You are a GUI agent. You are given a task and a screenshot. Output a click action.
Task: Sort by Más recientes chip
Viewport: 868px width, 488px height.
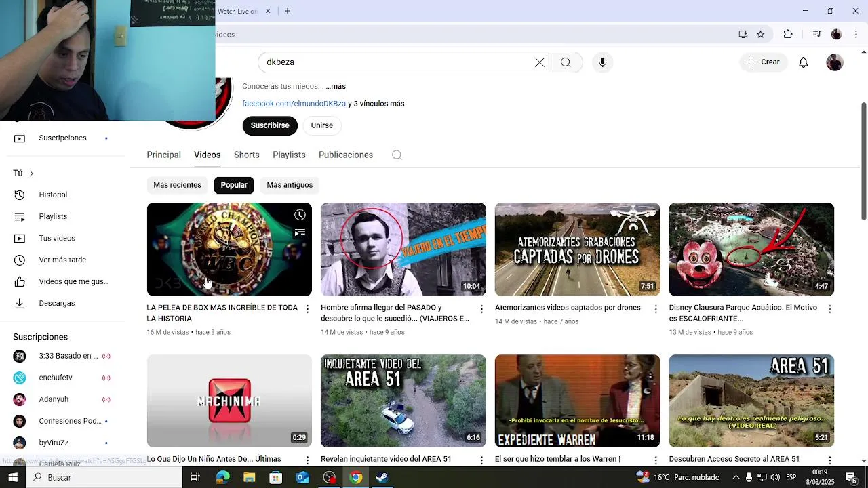177,185
